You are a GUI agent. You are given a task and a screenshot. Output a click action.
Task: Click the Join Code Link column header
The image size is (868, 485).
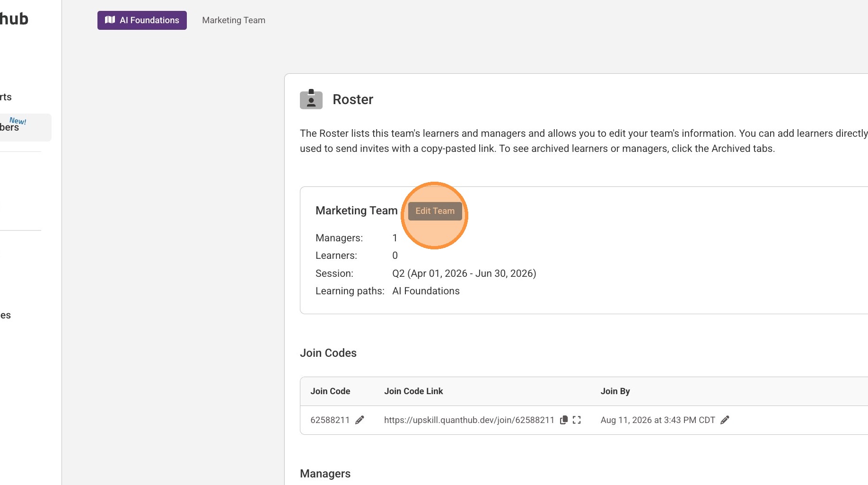pos(413,391)
